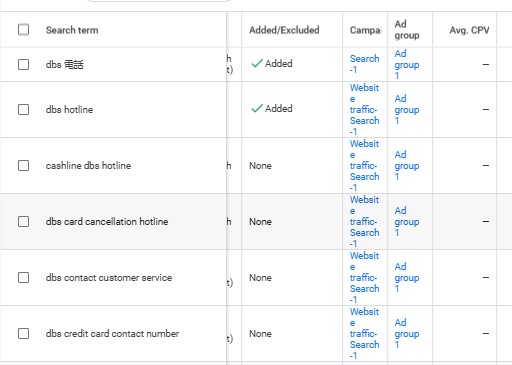Open Ad group 1 link for cashline dbs hotline

(x=407, y=165)
